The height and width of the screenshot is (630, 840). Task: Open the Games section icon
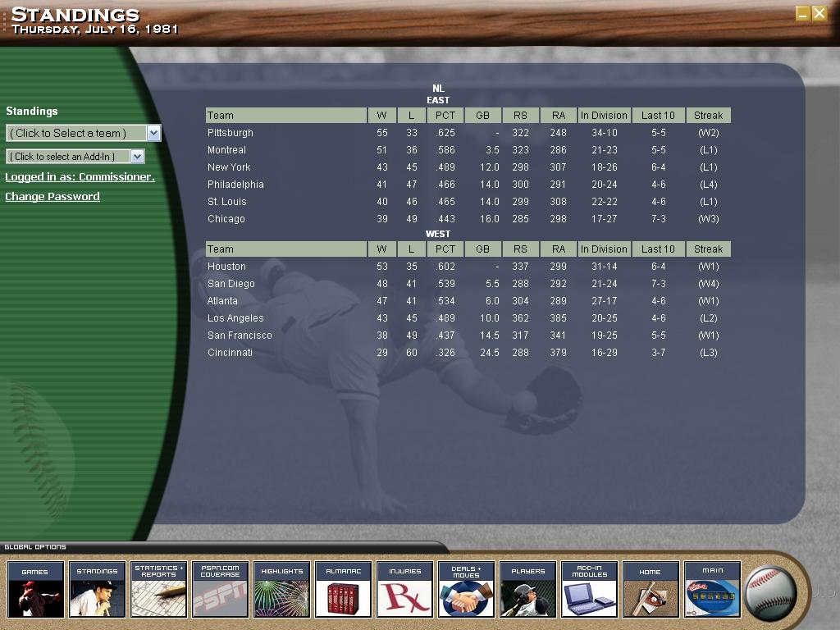pos(35,589)
